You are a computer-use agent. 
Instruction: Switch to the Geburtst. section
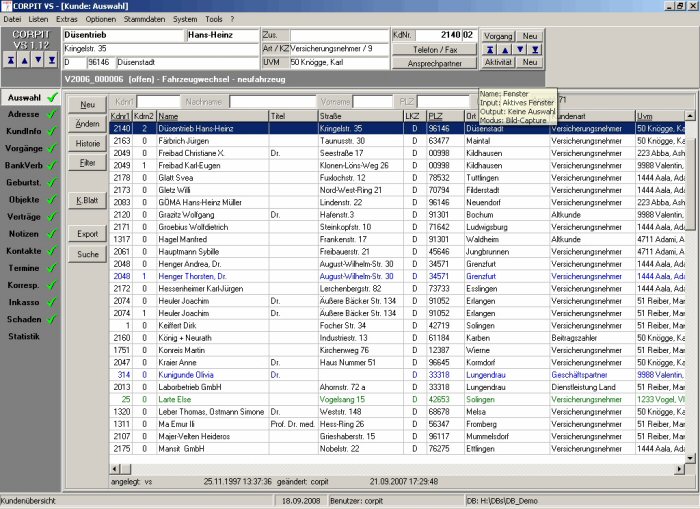[30, 183]
